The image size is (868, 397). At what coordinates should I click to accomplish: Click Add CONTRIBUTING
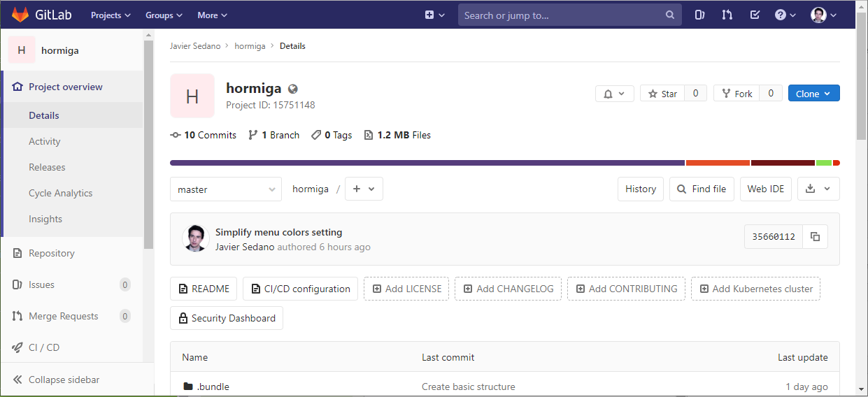tap(626, 289)
